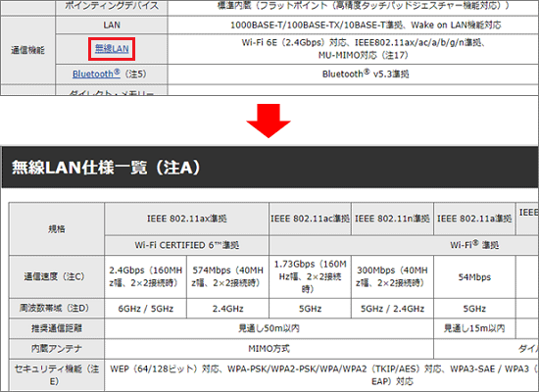This screenshot has width=539, height=392.
Task: Click the Bluetooth® v5.3準拠 value
Action: 366,73
